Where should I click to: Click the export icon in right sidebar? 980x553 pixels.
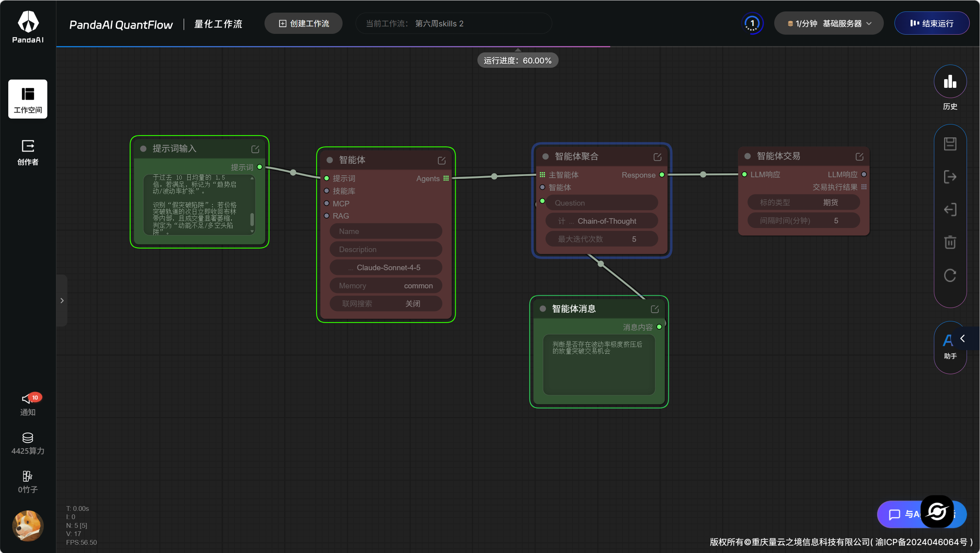[x=950, y=176]
